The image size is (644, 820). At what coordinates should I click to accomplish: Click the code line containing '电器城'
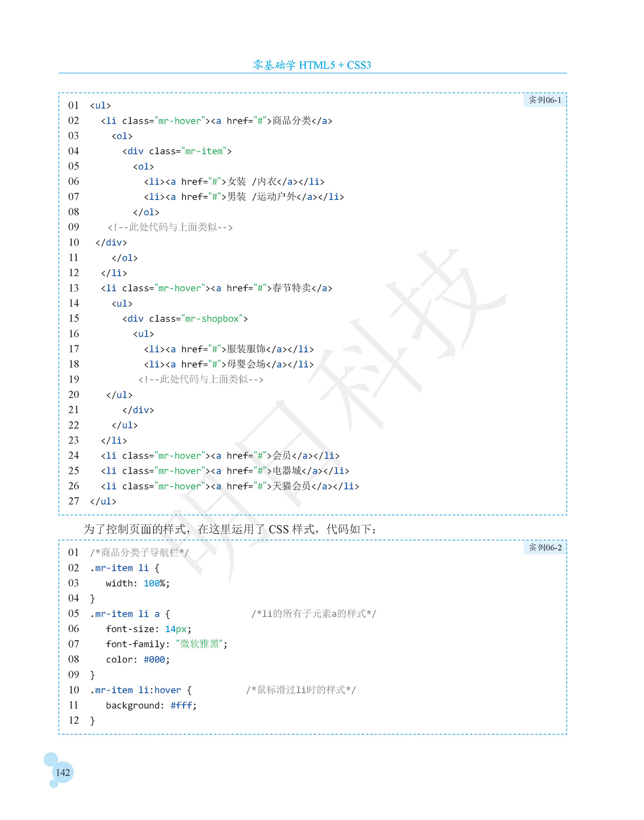225,471
